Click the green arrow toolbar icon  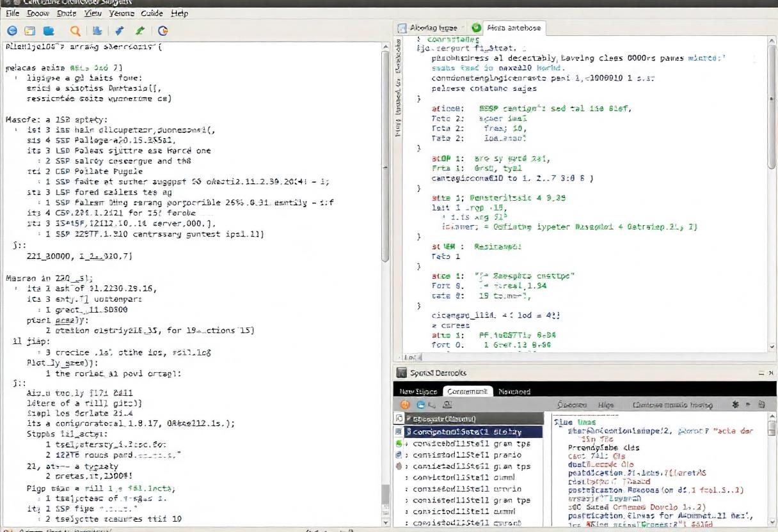pyautogui.click(x=139, y=30)
